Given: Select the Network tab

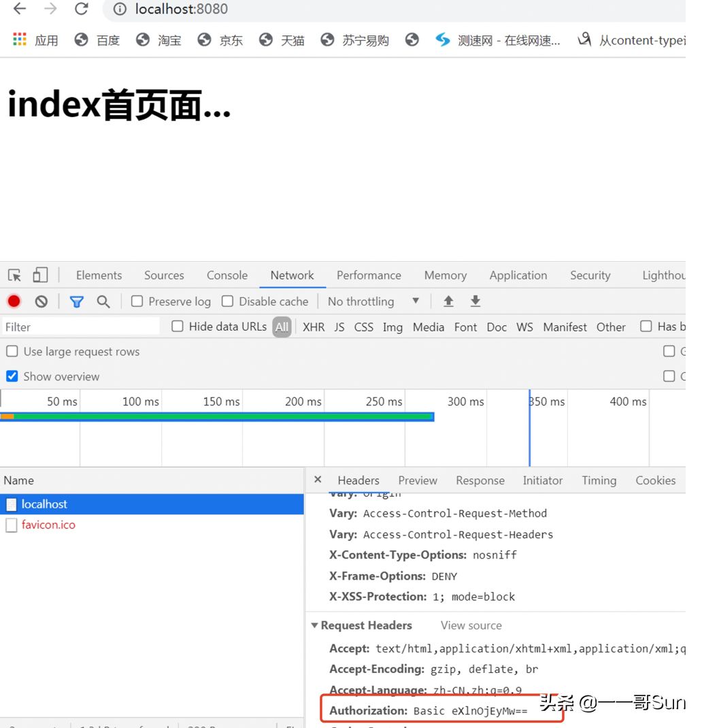Looking at the screenshot, I should [x=292, y=276].
